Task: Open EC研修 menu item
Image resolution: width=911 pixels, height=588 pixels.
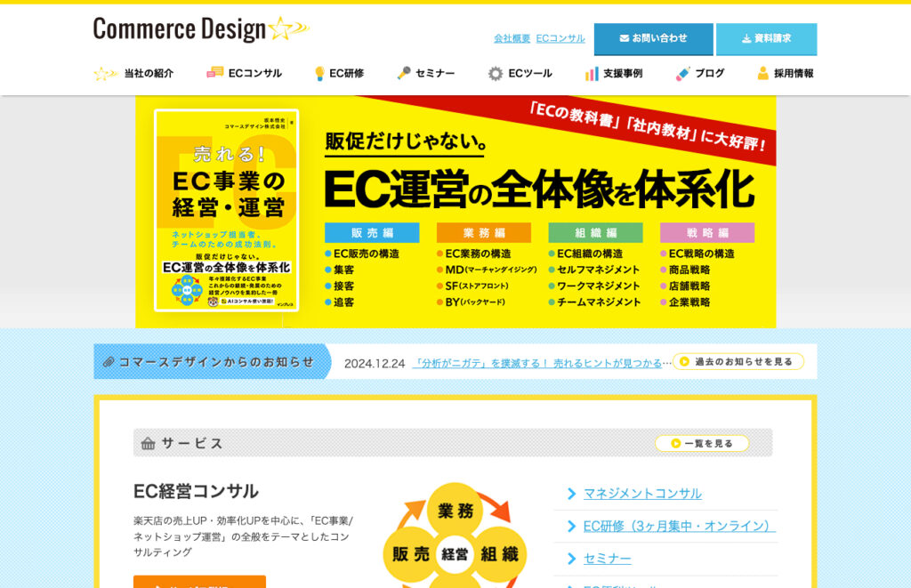Action: click(x=346, y=73)
